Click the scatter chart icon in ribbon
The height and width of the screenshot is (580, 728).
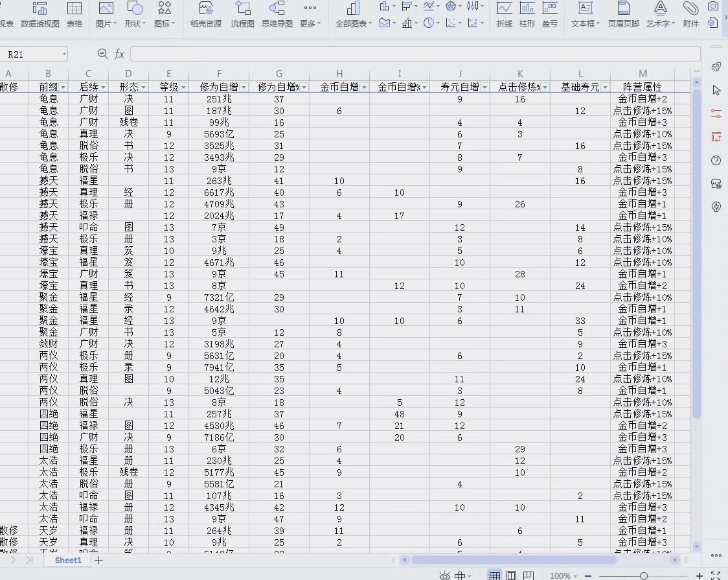[x=450, y=23]
